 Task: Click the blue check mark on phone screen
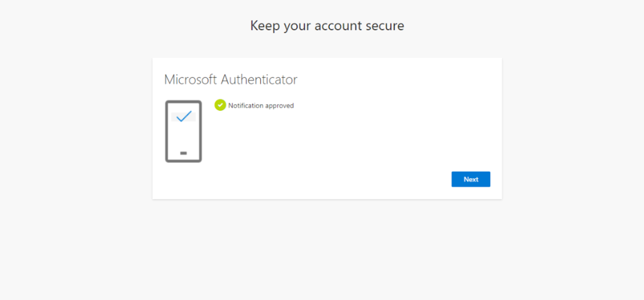click(x=183, y=117)
